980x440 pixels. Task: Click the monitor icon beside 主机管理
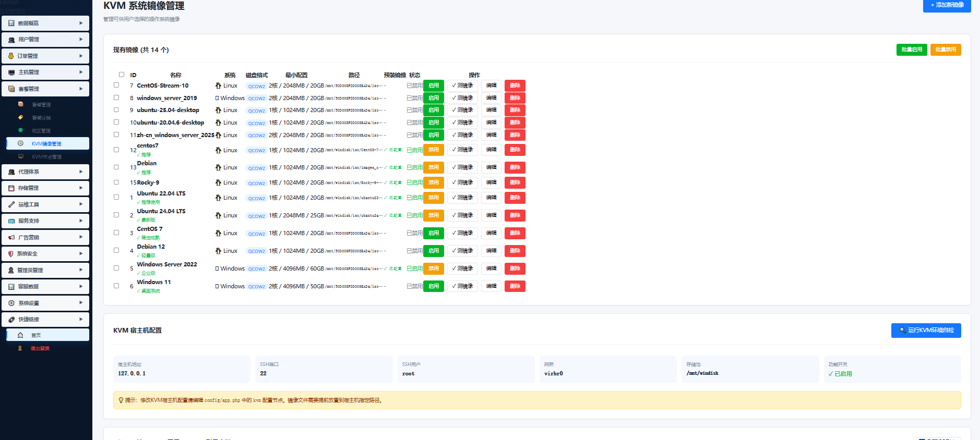[x=11, y=72]
